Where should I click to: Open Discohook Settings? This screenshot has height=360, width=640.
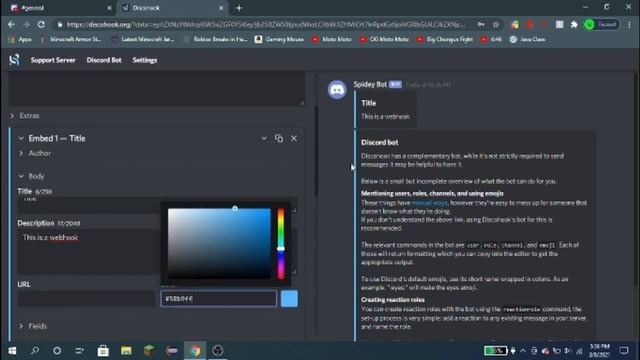tap(144, 60)
